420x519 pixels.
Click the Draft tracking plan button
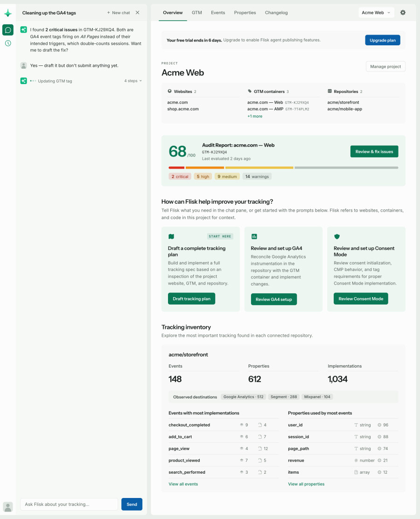click(x=191, y=299)
